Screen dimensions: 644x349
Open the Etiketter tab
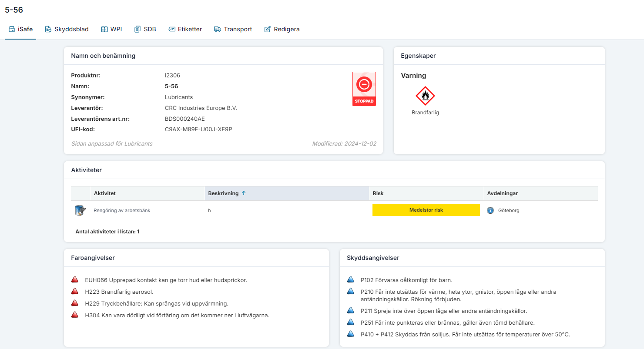[x=185, y=29]
